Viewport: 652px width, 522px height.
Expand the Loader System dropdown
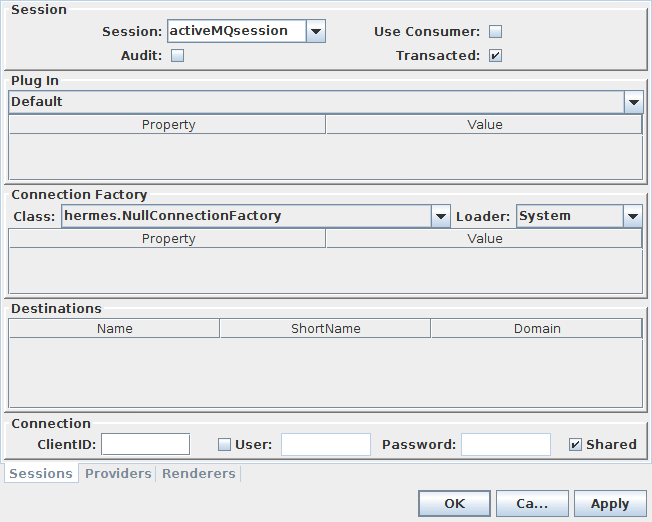click(x=632, y=216)
